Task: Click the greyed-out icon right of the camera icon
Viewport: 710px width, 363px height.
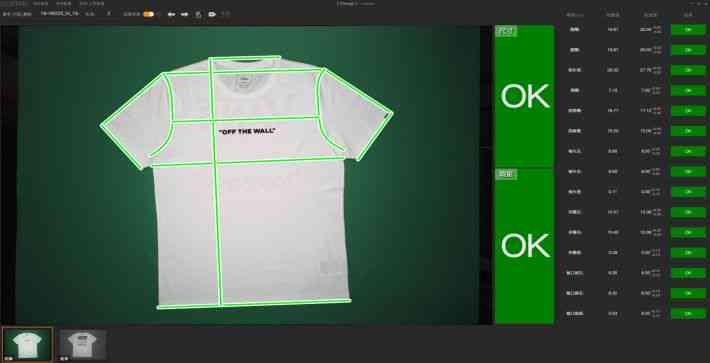Action: [x=226, y=14]
